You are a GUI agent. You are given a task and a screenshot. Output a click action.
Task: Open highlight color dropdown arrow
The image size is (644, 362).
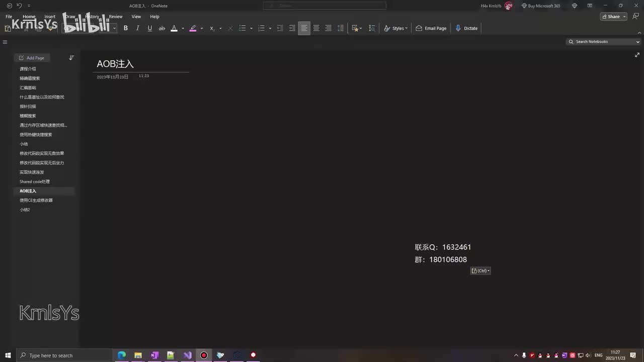[201, 28]
